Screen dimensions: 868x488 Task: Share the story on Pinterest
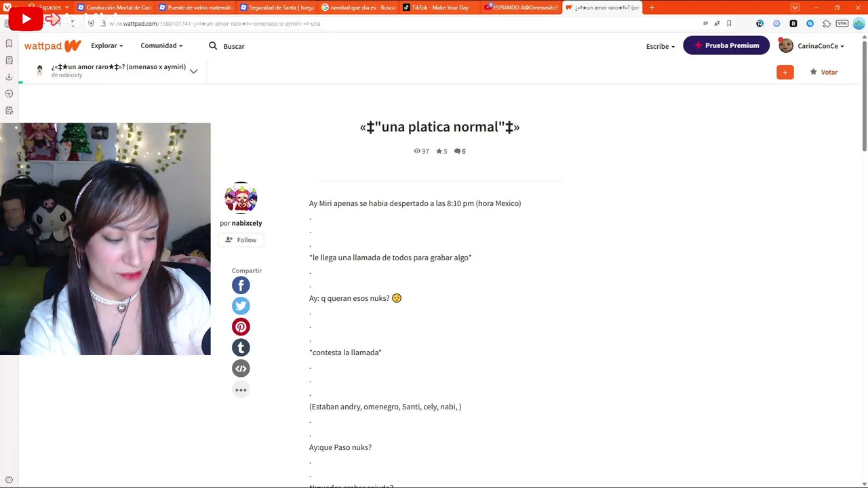click(241, 327)
